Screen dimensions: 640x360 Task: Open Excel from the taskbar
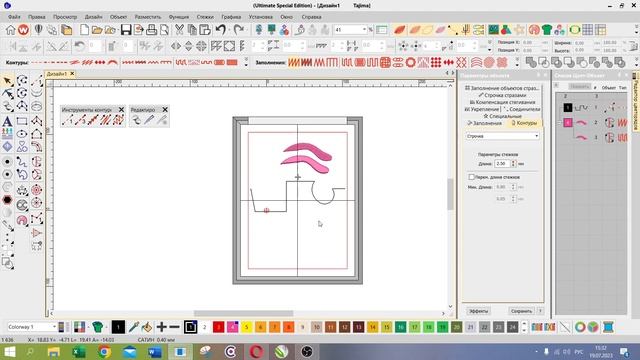click(x=79, y=352)
